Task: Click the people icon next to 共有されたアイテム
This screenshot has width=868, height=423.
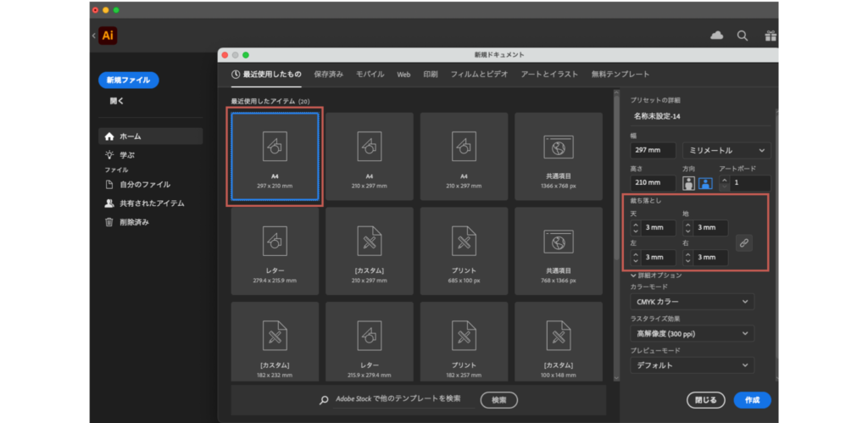Action: 109,203
